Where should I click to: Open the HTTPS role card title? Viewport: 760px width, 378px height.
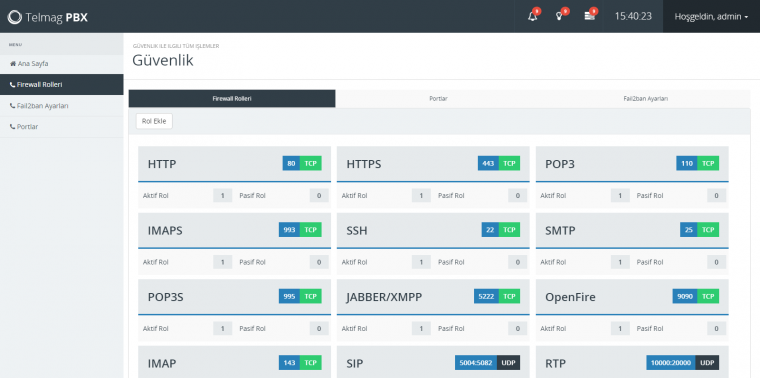tap(364, 164)
